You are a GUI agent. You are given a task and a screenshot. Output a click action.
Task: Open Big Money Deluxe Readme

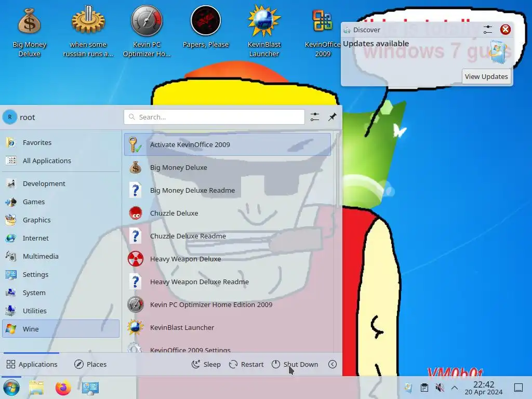(x=228, y=190)
